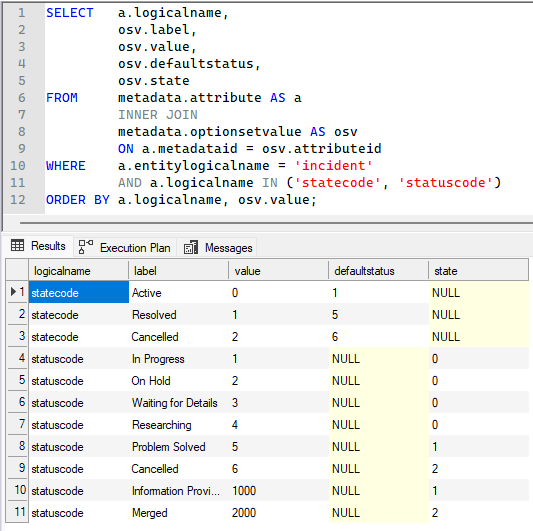
Task: Click the Execution Plan icon
Action: point(86,247)
